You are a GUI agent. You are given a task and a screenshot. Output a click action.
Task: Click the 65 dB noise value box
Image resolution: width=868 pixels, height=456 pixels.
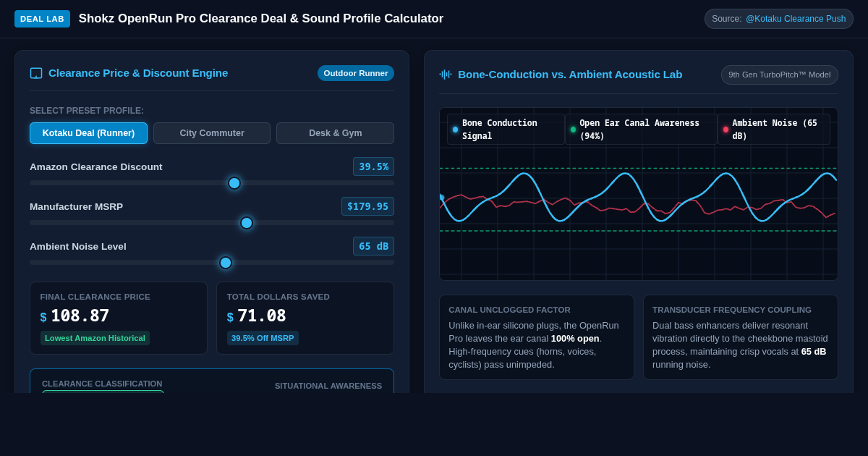(373, 246)
